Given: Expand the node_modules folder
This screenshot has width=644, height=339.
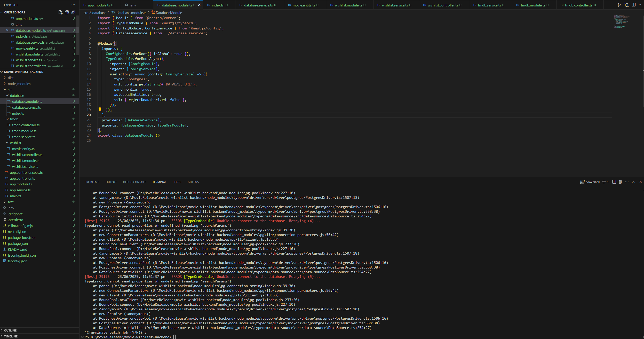Looking at the screenshot, I should click(19, 84).
